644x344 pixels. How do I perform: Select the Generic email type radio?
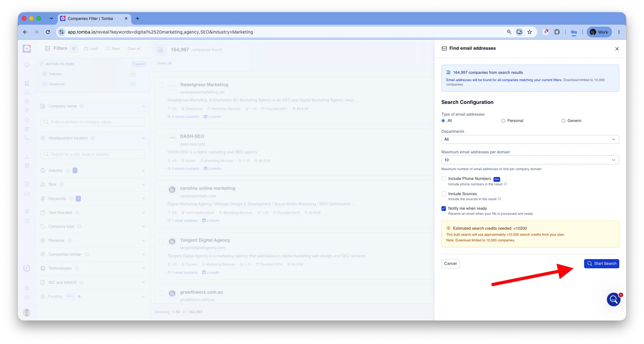pos(563,121)
